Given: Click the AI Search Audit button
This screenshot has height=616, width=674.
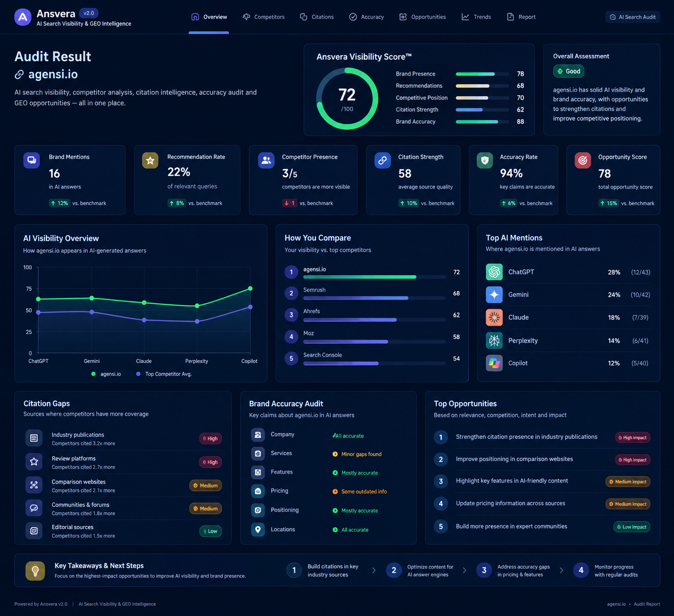Looking at the screenshot, I should point(632,17).
